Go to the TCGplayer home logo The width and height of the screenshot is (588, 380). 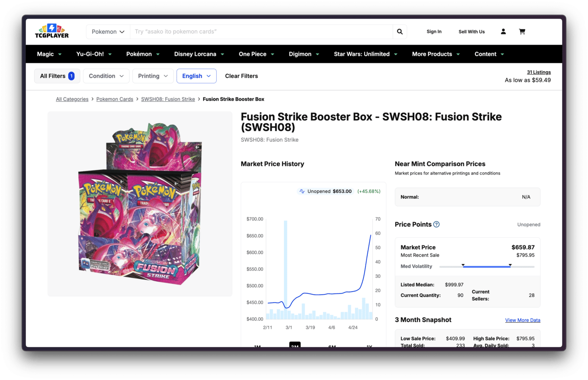52,31
